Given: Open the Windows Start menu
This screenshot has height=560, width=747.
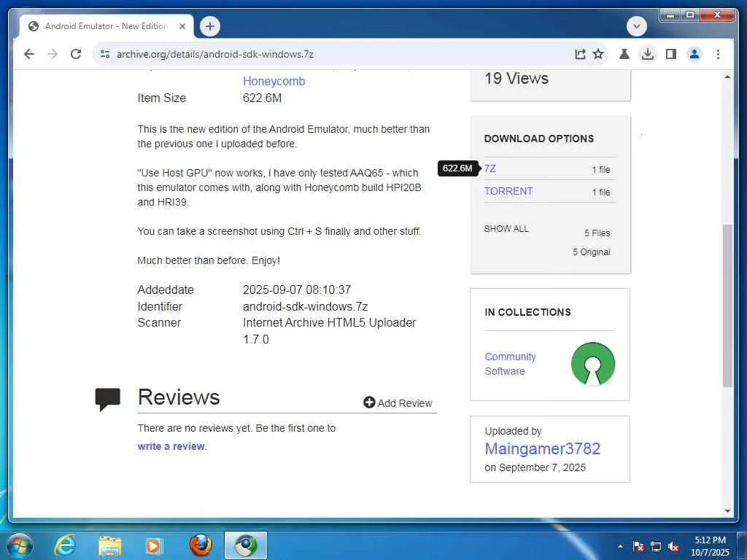Looking at the screenshot, I should tap(19, 545).
